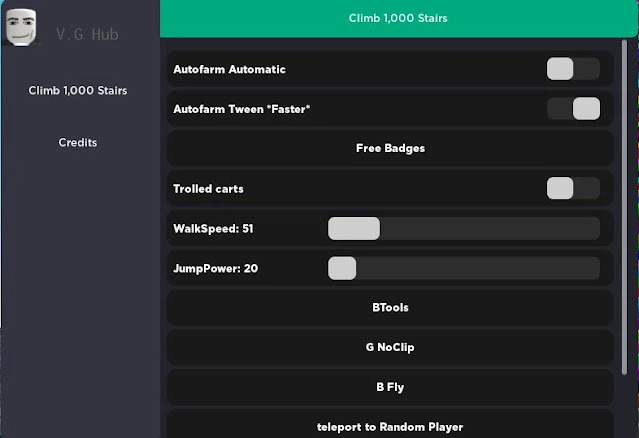Click the Autofarm Automatic label
Viewport: 639px width, 438px height.
[229, 69]
